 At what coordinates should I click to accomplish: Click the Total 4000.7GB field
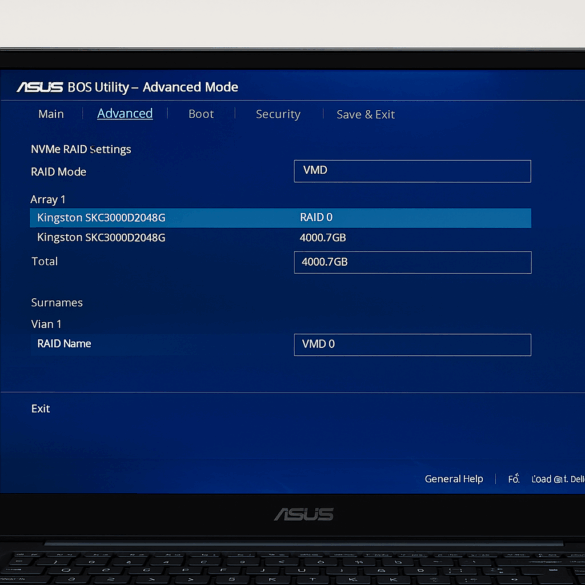(413, 262)
